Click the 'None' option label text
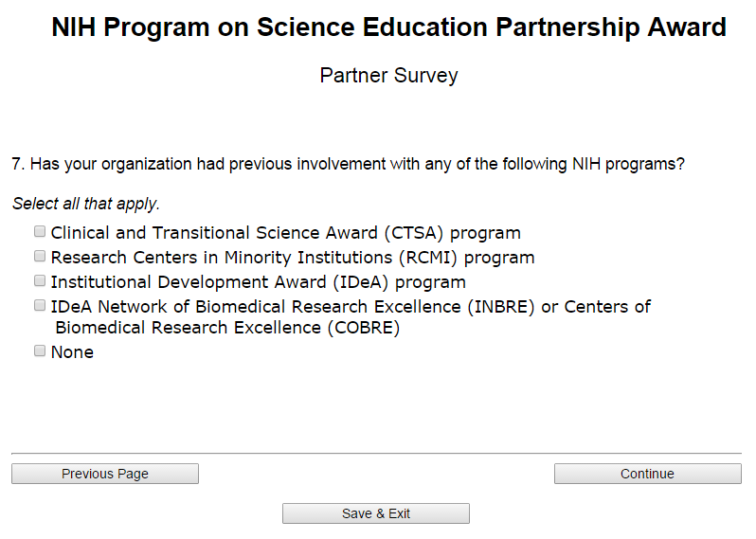Screen dimensions: 756x539 (72, 352)
